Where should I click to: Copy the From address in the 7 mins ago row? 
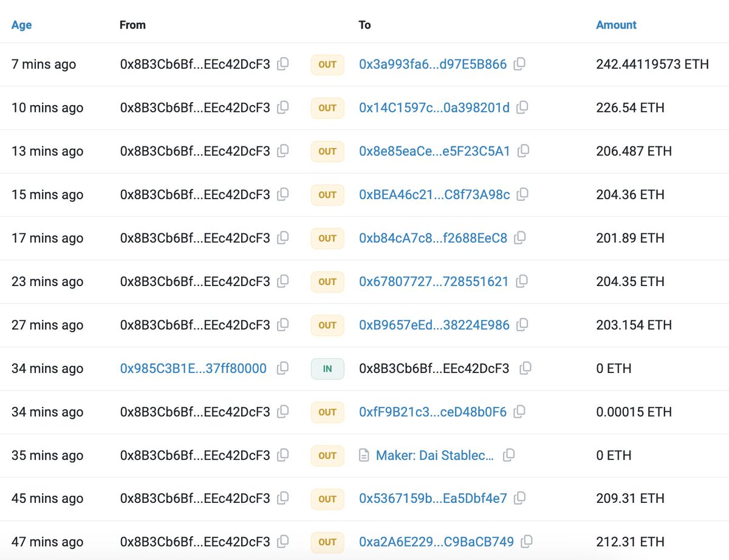click(x=282, y=64)
